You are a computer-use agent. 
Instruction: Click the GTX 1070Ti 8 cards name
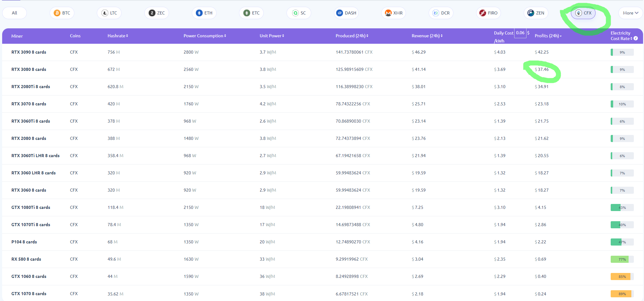pos(31,225)
